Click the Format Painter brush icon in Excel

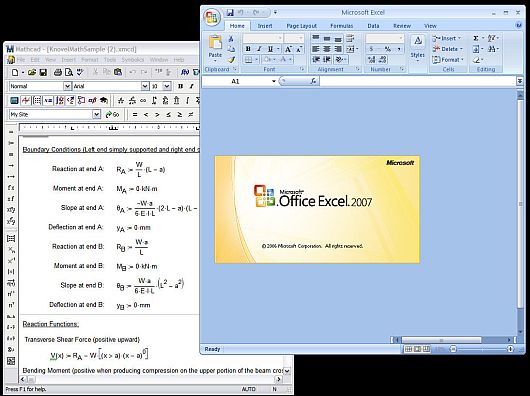pos(231,60)
